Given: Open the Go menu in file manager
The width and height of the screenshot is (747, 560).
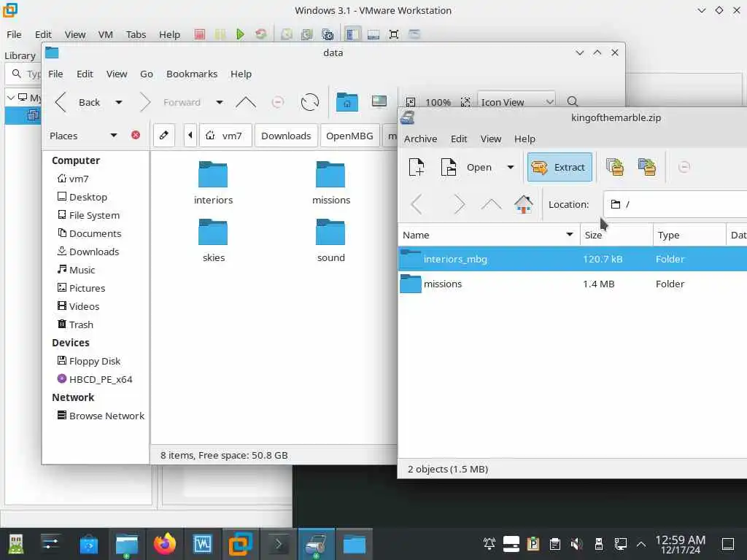Looking at the screenshot, I should 146,74.
